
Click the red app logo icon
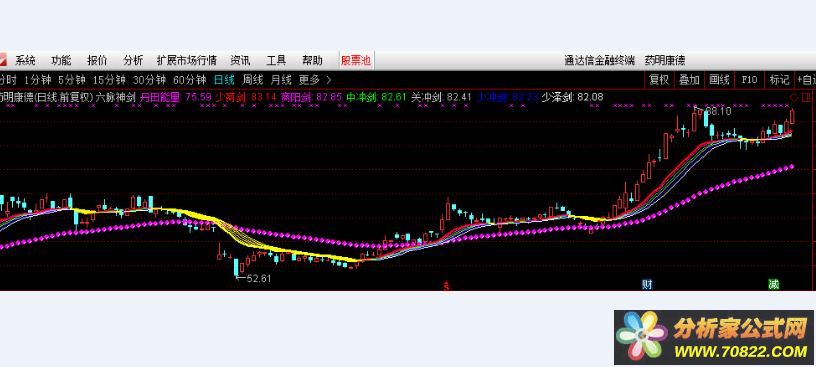[3, 60]
